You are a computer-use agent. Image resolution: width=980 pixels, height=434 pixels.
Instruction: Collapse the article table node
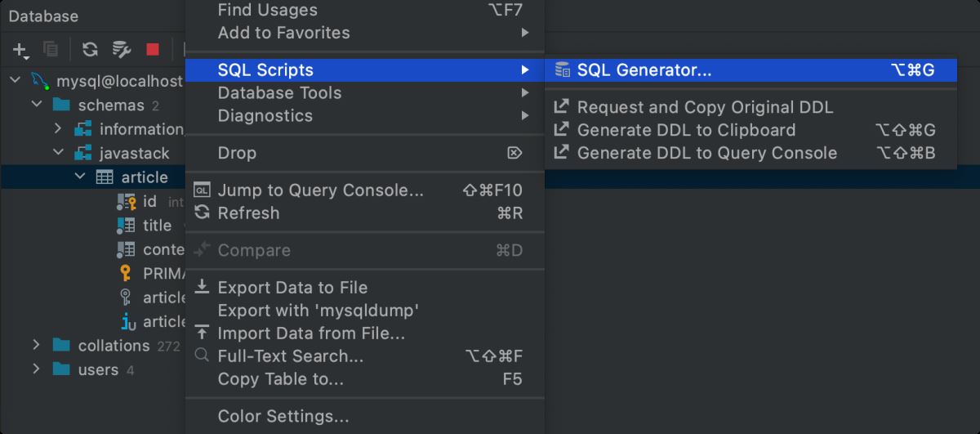point(79,177)
